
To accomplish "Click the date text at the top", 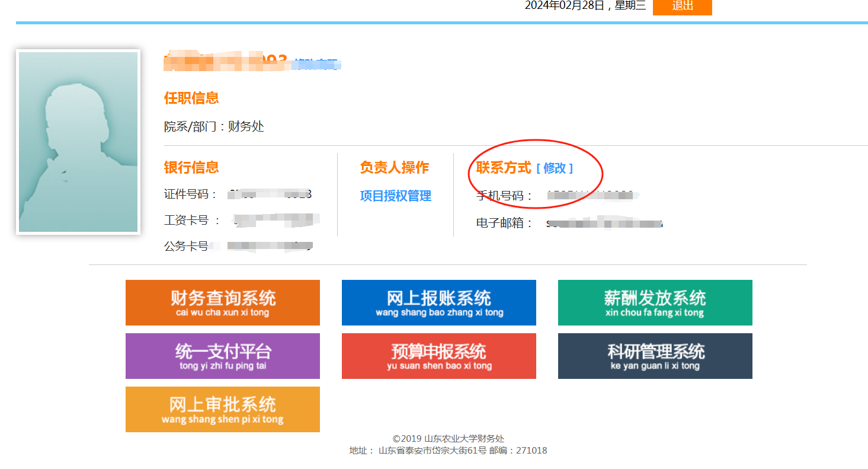I will (585, 6).
